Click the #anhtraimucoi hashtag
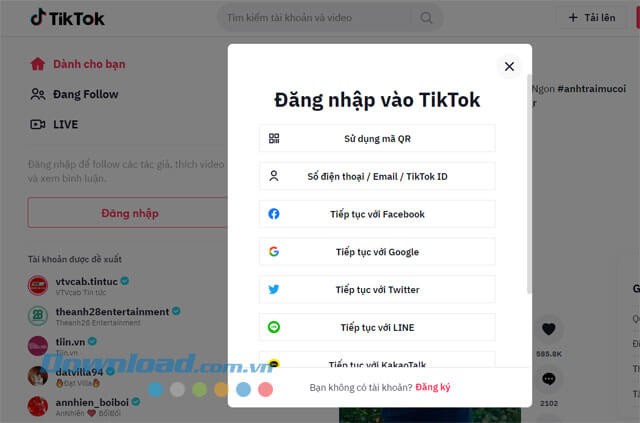 point(591,89)
